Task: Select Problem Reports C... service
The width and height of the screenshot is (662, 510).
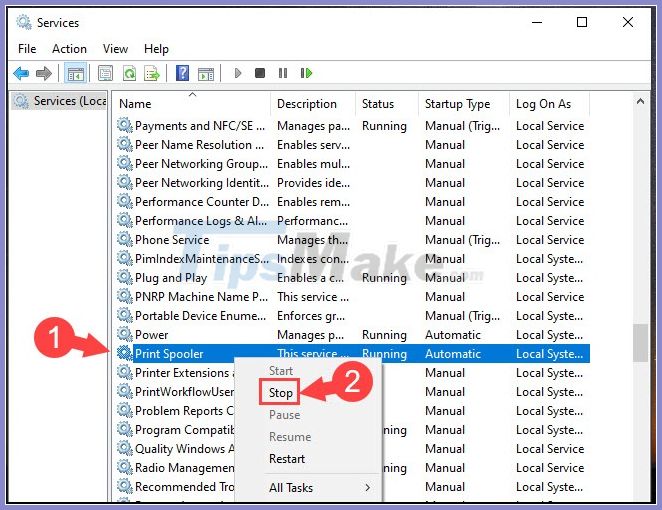Action: coord(184,411)
